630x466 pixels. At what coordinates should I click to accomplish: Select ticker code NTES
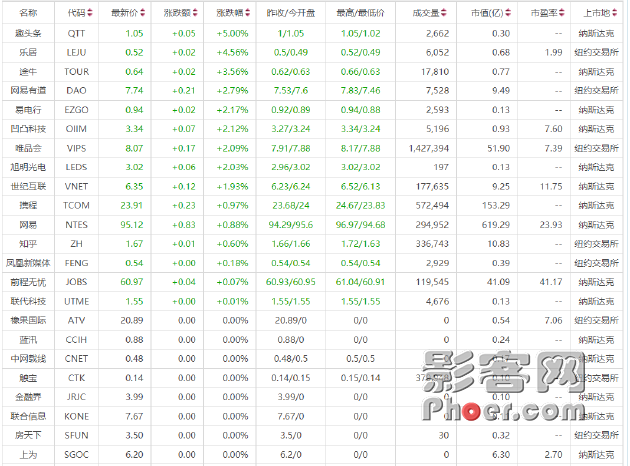[x=76, y=225]
